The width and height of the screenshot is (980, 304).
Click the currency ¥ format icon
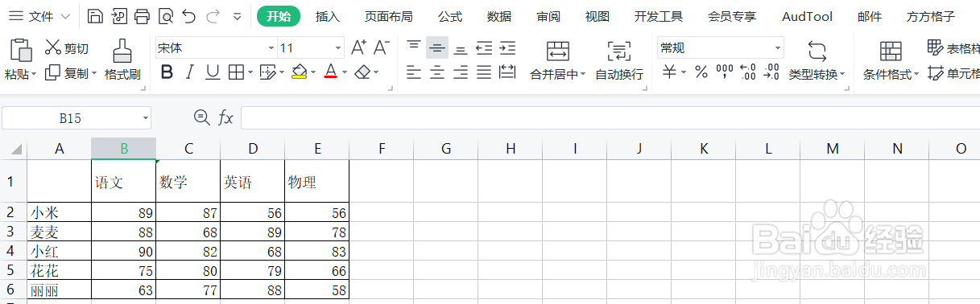point(670,73)
